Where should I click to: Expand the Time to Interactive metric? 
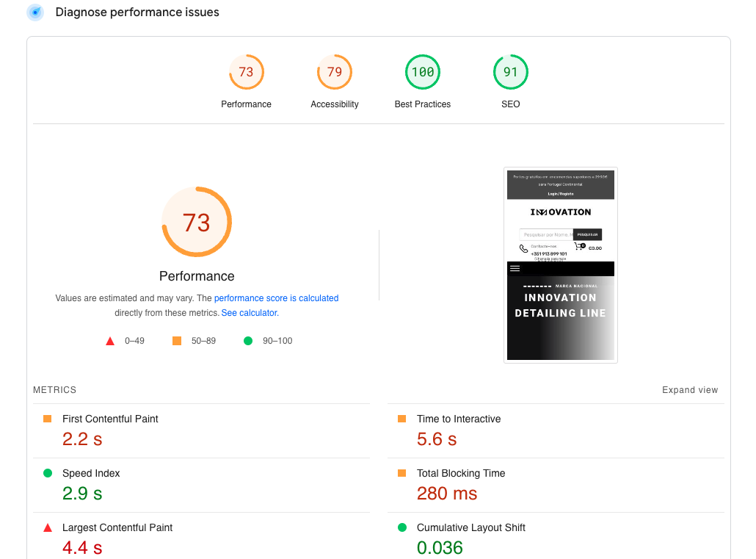(459, 419)
